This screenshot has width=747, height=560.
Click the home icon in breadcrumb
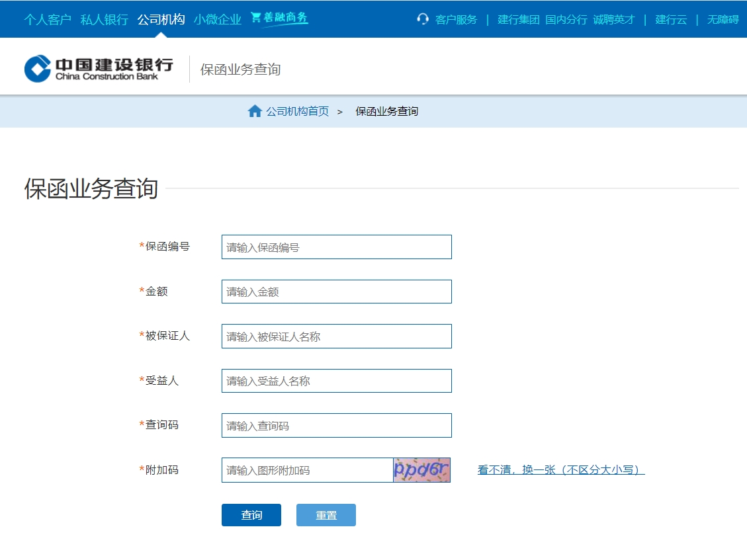click(255, 111)
